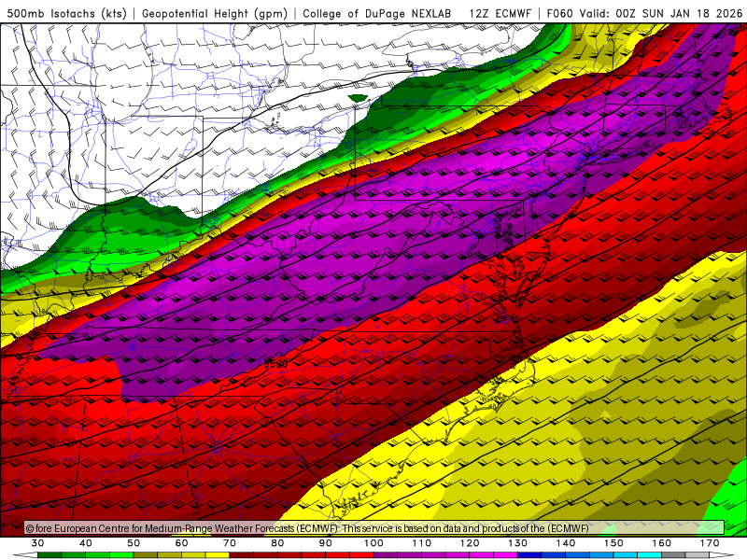Screen dimensions: 747x560
Task: Click the ECMWF copyright notice banner
Action: (374, 527)
